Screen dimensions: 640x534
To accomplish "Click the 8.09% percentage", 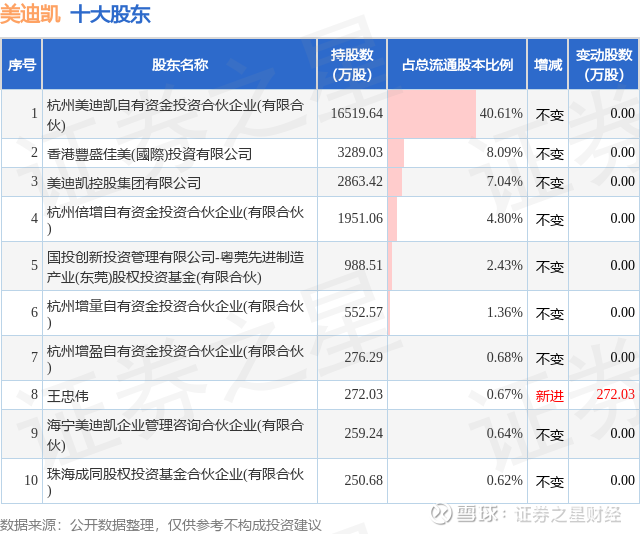I will [x=504, y=152].
